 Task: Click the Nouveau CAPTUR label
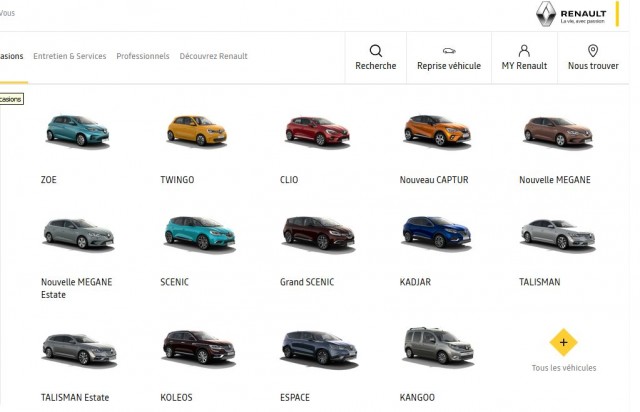coord(434,180)
